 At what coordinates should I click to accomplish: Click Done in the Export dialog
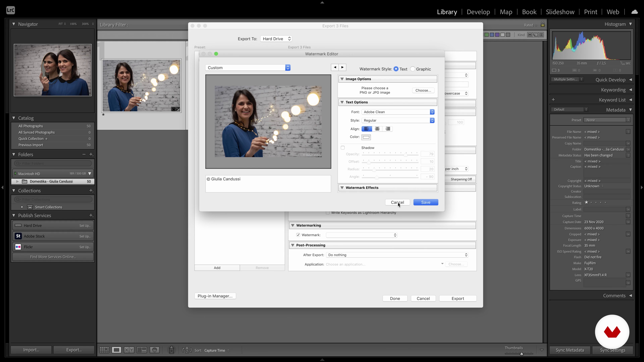[395, 298]
